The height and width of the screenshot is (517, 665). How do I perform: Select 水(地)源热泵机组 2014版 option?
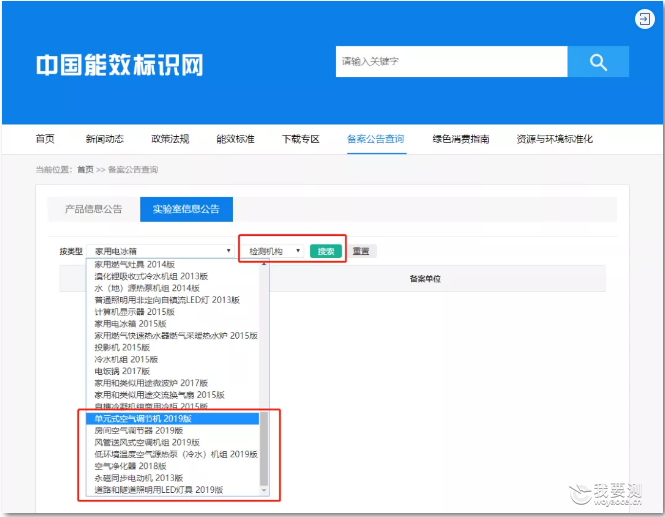pos(173,288)
